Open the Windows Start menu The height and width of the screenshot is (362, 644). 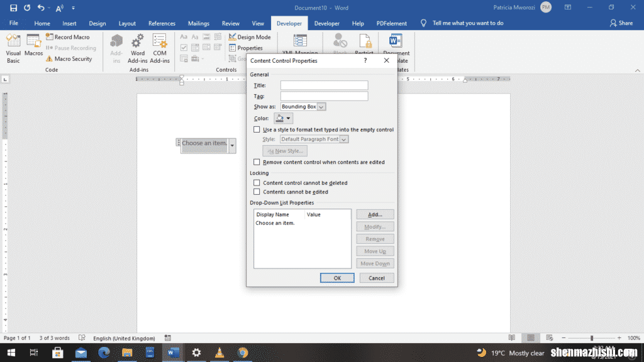pyautogui.click(x=11, y=353)
